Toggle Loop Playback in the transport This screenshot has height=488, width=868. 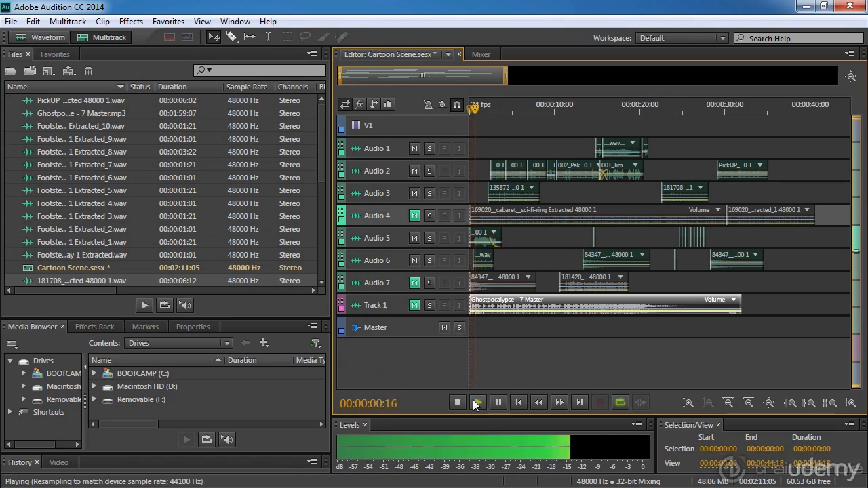620,403
